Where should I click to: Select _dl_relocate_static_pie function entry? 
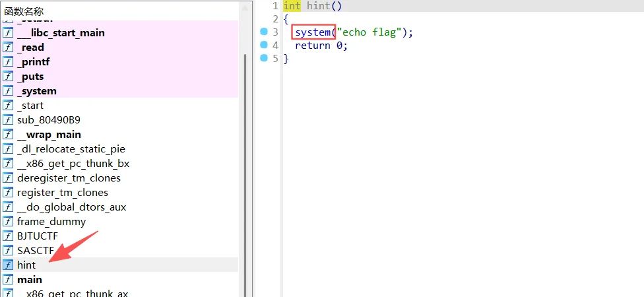(x=71, y=149)
